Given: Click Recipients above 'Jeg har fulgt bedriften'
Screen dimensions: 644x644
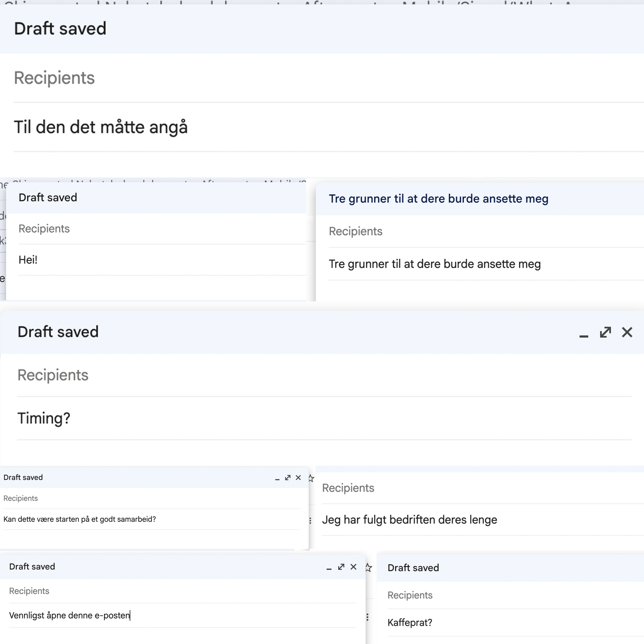Looking at the screenshot, I should point(483,488).
